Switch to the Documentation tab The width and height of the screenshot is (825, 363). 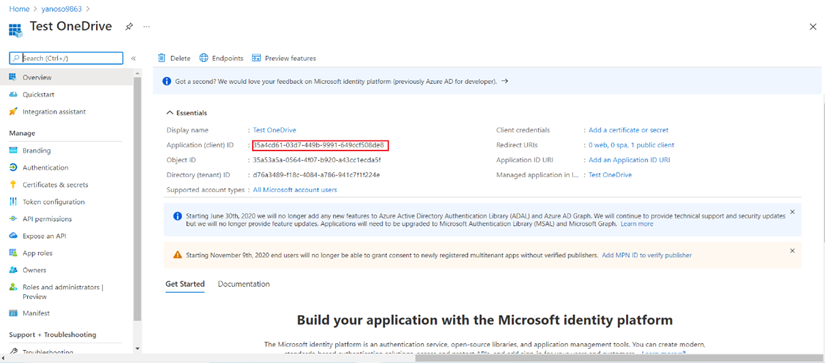244,284
